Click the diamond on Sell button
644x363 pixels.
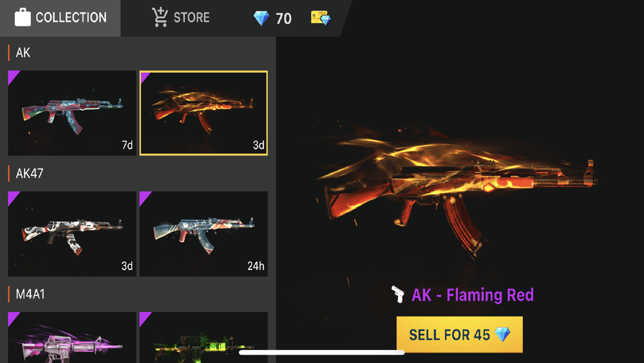pos(503,334)
